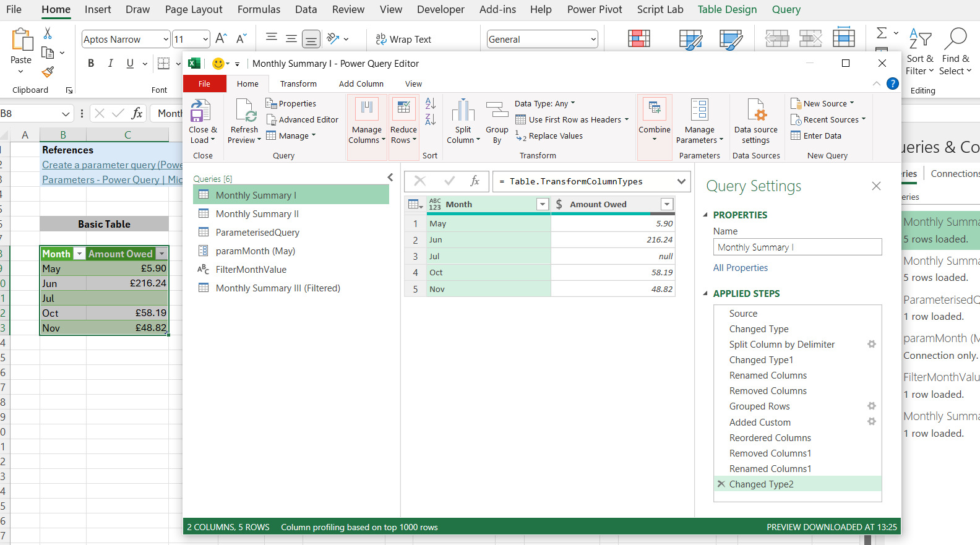Open the Amount Owed column filter dropdown in preview

point(667,204)
